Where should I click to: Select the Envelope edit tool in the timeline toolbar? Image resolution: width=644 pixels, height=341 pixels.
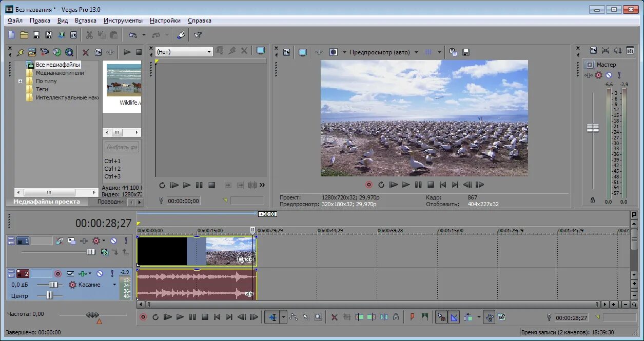tap(294, 317)
